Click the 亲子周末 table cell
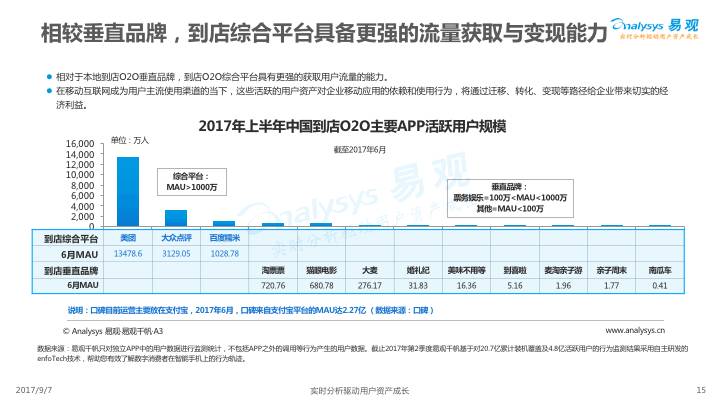 (x=612, y=270)
